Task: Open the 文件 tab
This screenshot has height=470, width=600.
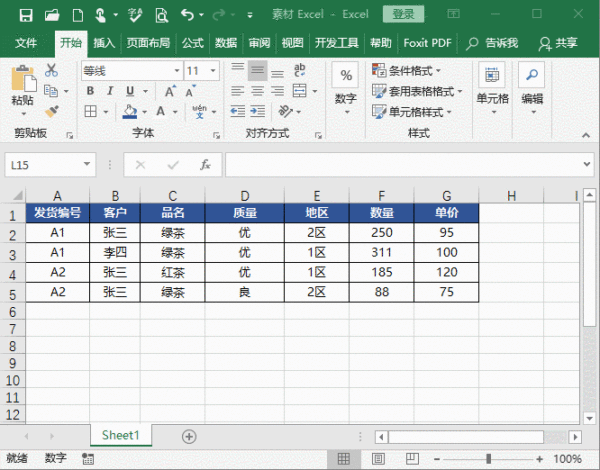Action: pyautogui.click(x=26, y=42)
